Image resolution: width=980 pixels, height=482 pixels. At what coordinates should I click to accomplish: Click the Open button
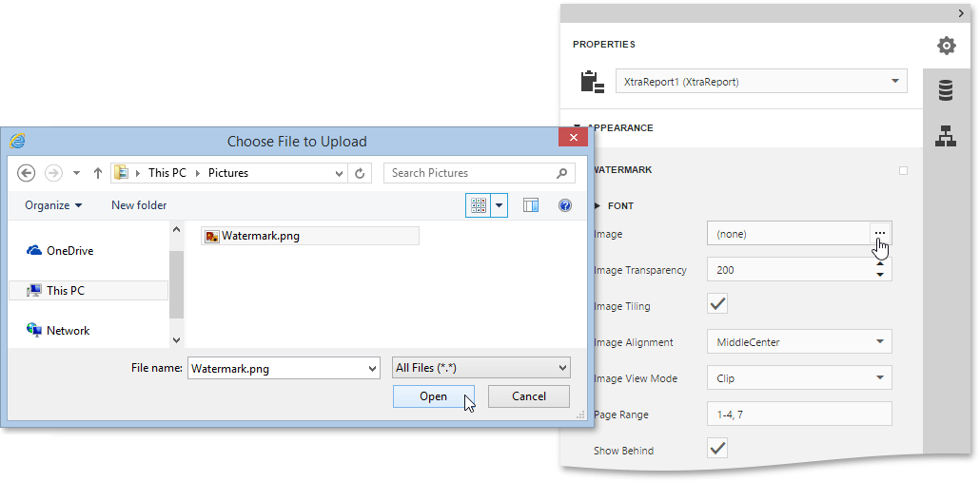[x=433, y=396]
